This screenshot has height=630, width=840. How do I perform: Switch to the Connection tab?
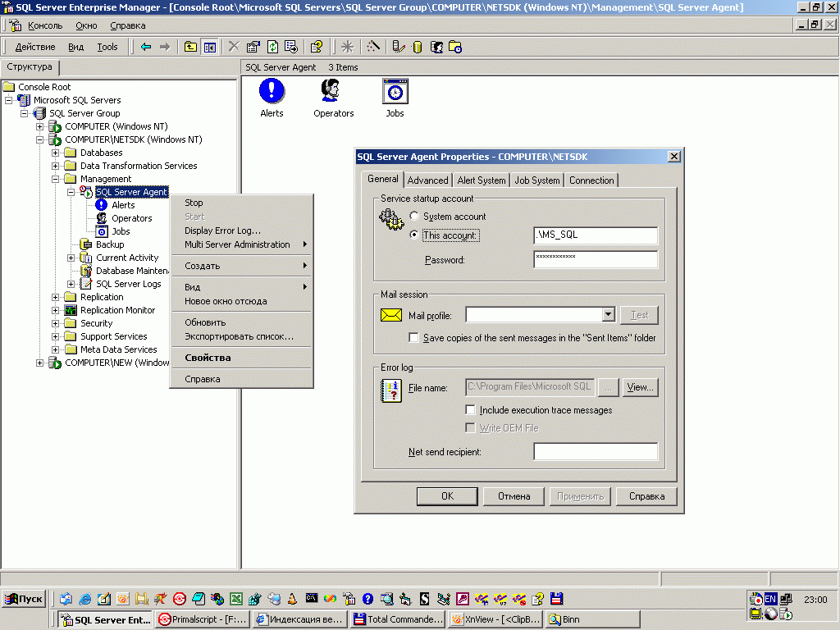tap(591, 180)
